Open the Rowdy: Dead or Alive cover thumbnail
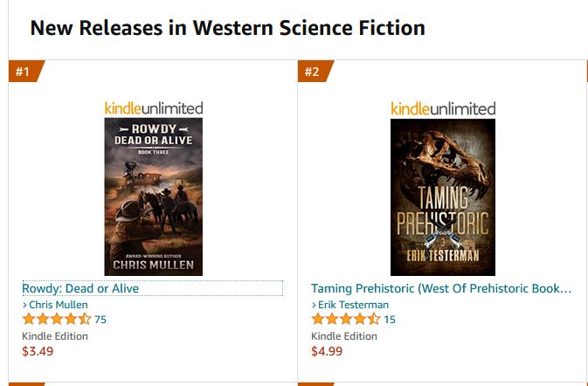 click(153, 196)
